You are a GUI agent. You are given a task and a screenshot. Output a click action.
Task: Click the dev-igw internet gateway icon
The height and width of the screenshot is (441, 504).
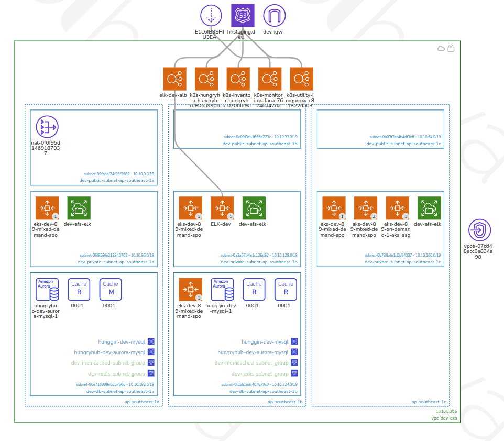click(274, 16)
